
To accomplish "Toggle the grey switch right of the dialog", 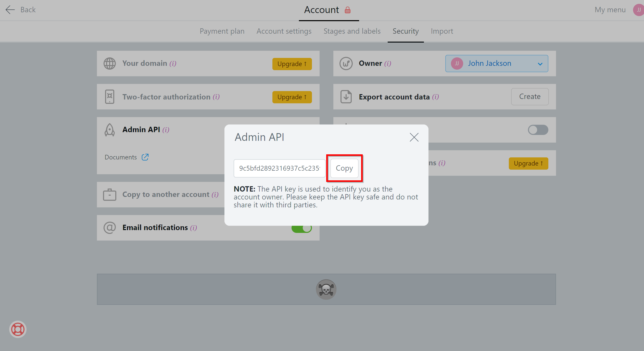I will pos(538,130).
